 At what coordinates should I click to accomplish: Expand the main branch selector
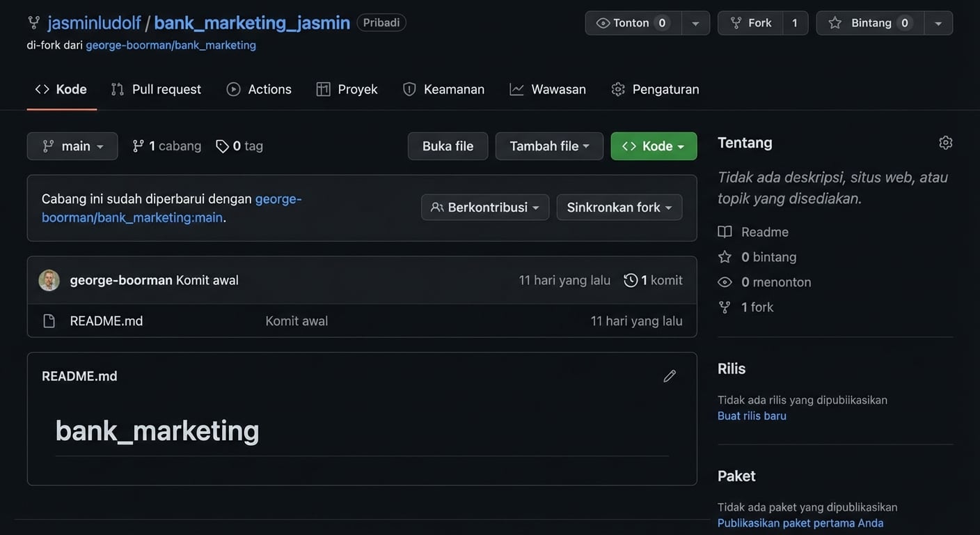click(72, 146)
